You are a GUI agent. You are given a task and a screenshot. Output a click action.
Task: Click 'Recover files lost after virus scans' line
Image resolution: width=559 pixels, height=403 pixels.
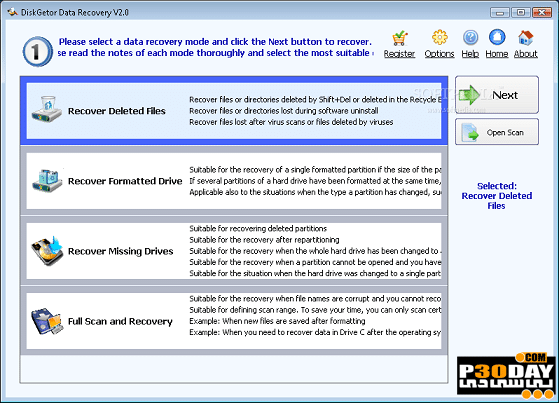click(291, 122)
